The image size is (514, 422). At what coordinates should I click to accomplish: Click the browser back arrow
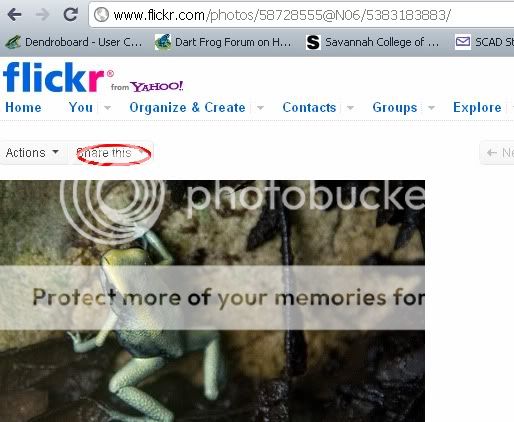point(14,14)
